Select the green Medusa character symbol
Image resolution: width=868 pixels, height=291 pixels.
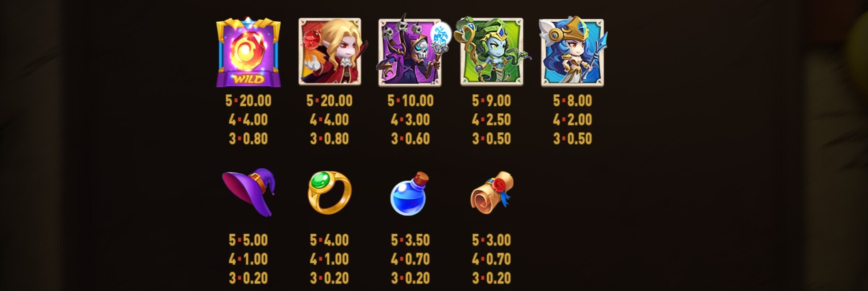(492, 51)
